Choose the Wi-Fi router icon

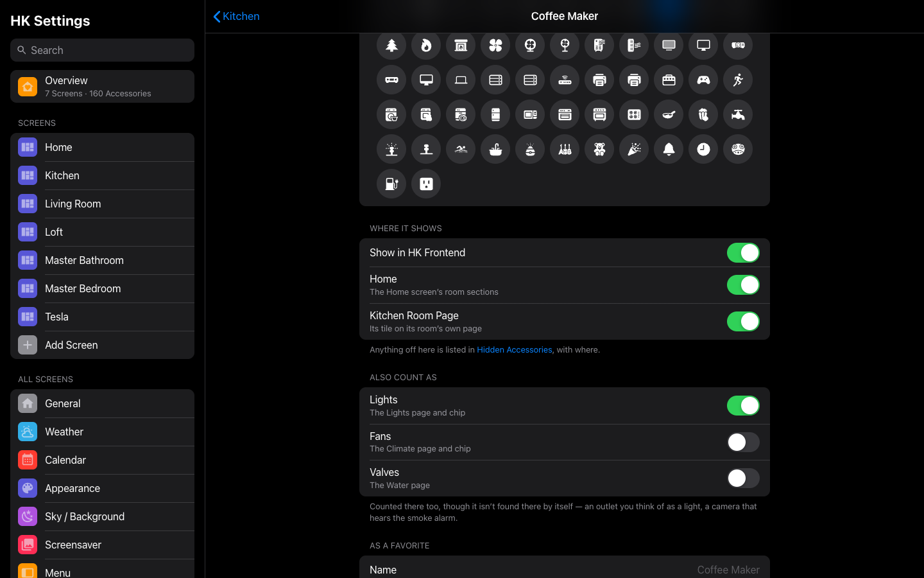tap(565, 80)
